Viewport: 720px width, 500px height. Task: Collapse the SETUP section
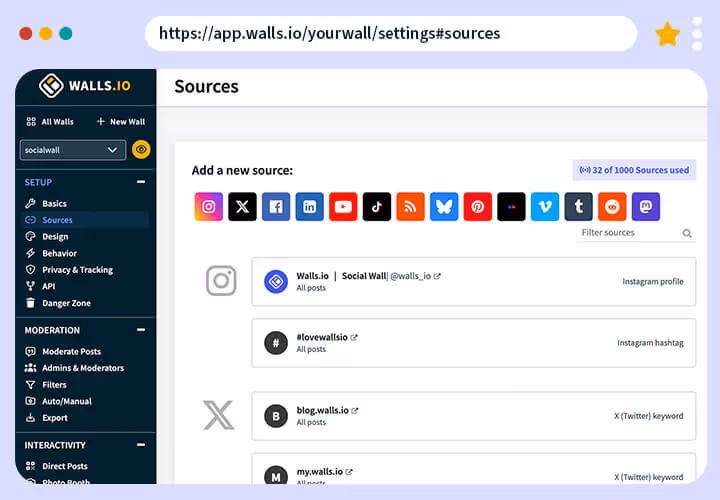click(x=141, y=182)
